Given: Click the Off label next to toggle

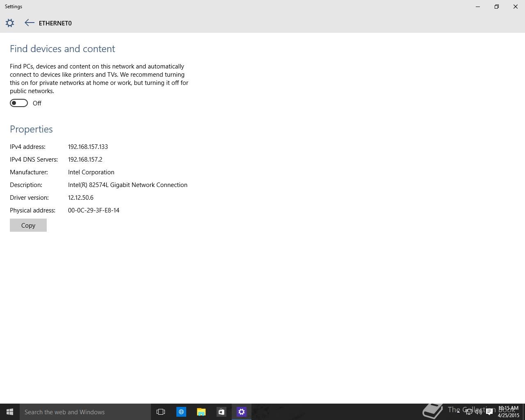Looking at the screenshot, I should pos(37,103).
